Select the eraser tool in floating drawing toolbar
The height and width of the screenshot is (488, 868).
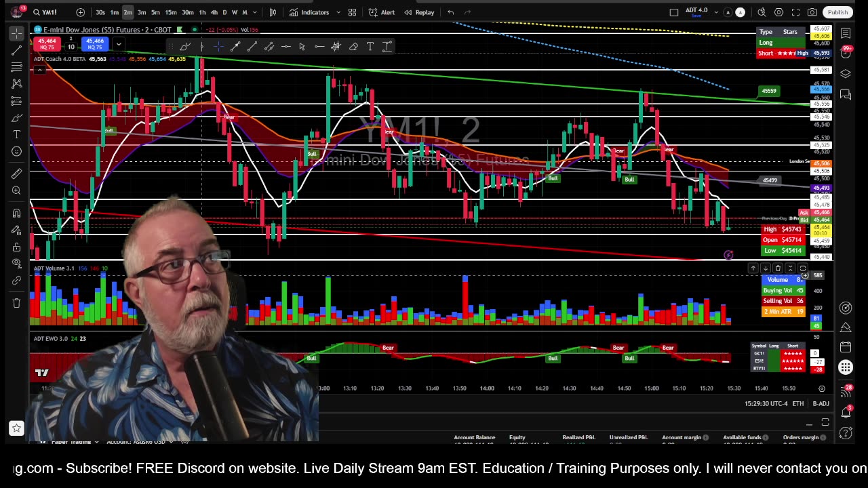click(x=353, y=46)
